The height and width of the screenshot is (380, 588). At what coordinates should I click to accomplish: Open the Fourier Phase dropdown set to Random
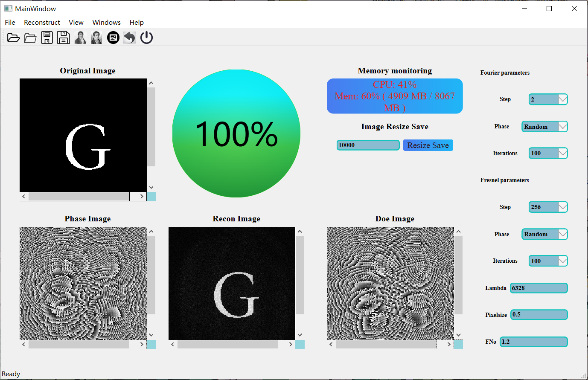click(x=544, y=127)
